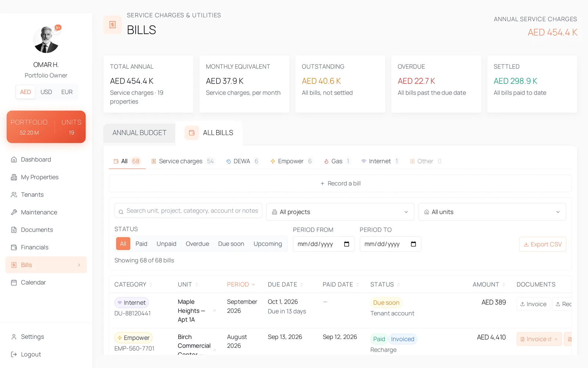Open the All units dropdown

[492, 212]
